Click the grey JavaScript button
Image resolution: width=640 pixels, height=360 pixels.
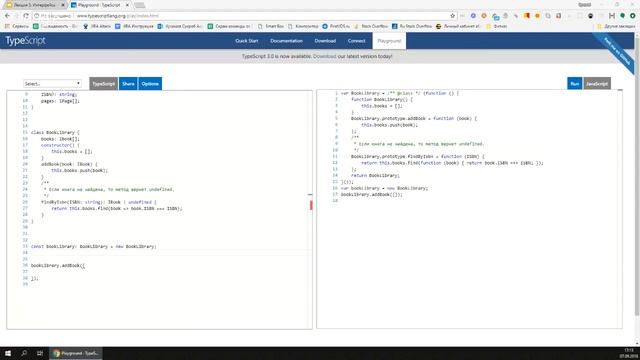597,84
